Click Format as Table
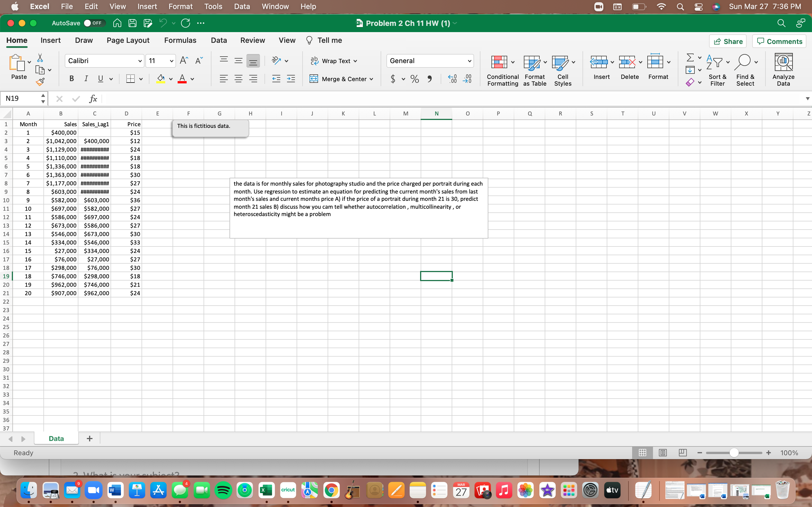This screenshot has width=812, height=507. pos(534,69)
